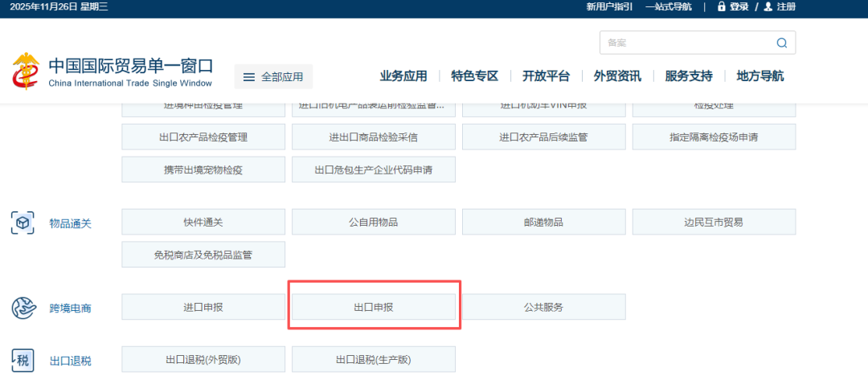Viewport: 868px width, 384px height.
Task: Select the 开放平台 navigation item
Action: tap(546, 76)
